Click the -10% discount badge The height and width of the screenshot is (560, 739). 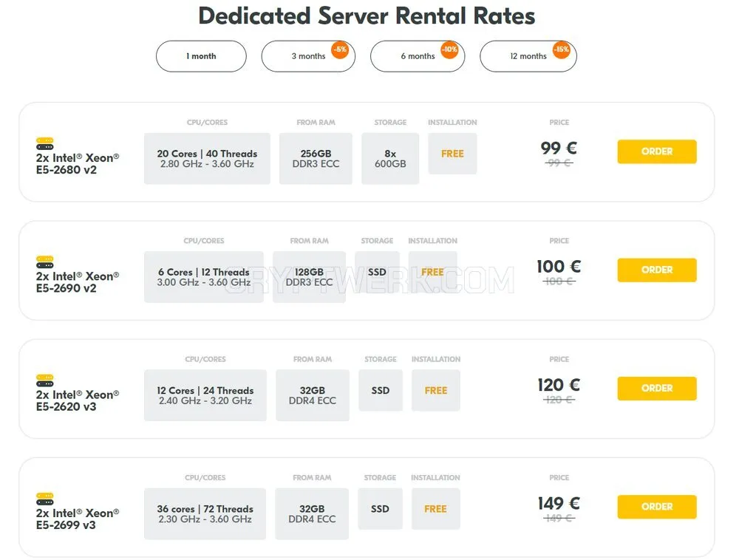[449, 49]
